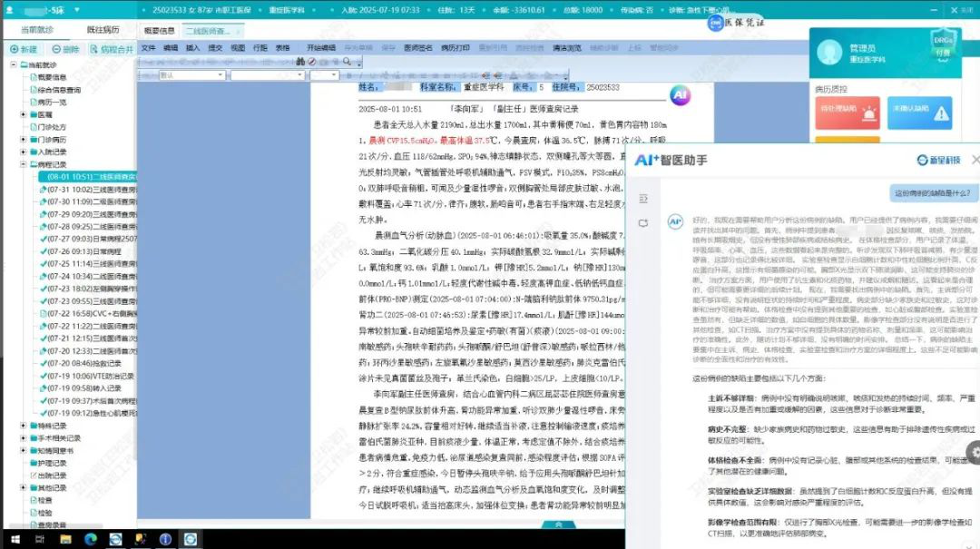Click 开始编辑 in the editor menu bar

(321, 47)
